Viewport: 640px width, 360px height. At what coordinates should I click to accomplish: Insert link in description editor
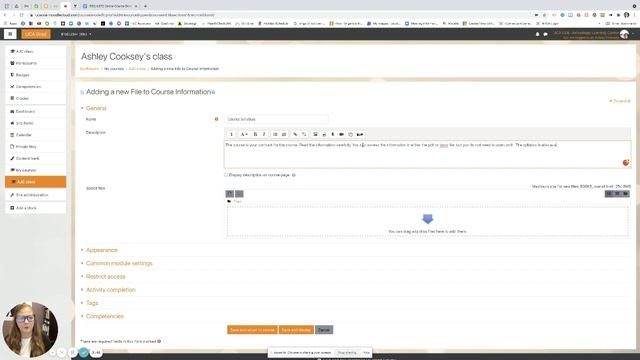pyautogui.click(x=295, y=134)
